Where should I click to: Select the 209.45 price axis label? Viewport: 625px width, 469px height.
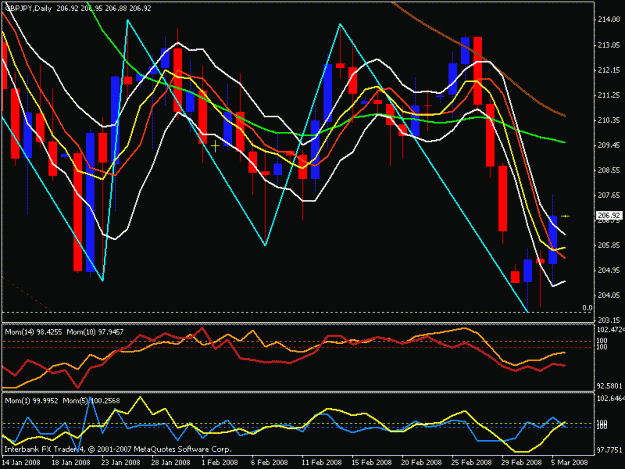point(609,145)
